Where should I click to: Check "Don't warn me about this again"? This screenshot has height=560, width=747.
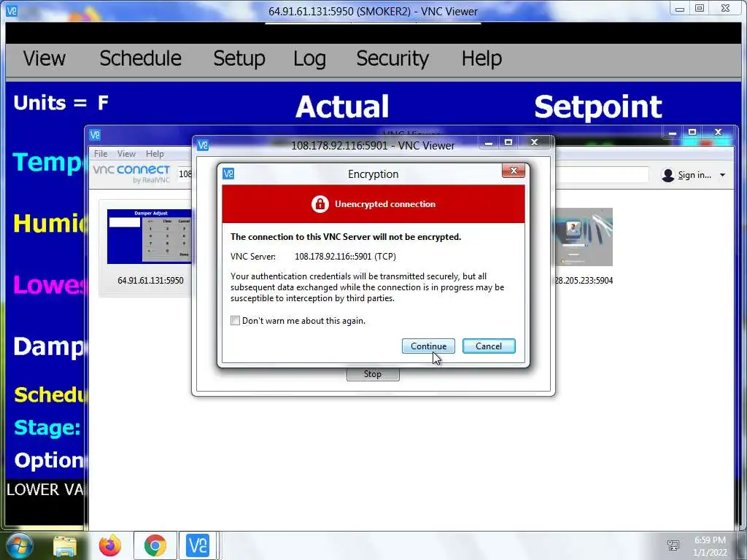(236, 321)
